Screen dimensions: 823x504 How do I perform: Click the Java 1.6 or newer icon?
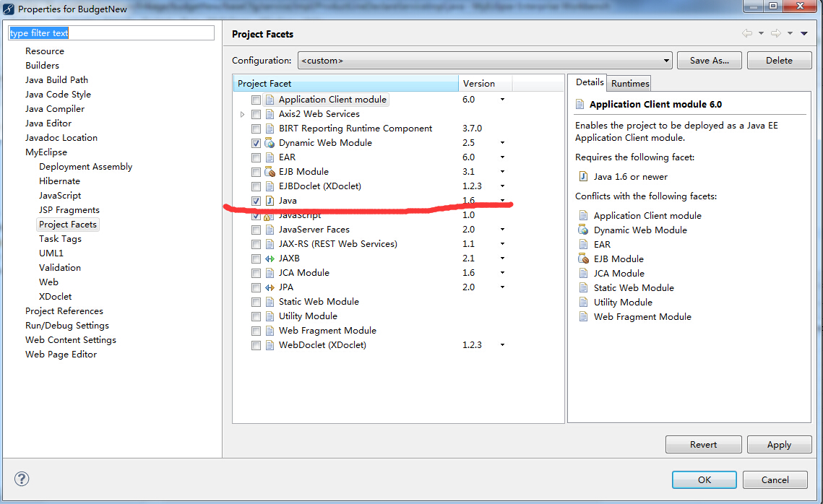[583, 176]
